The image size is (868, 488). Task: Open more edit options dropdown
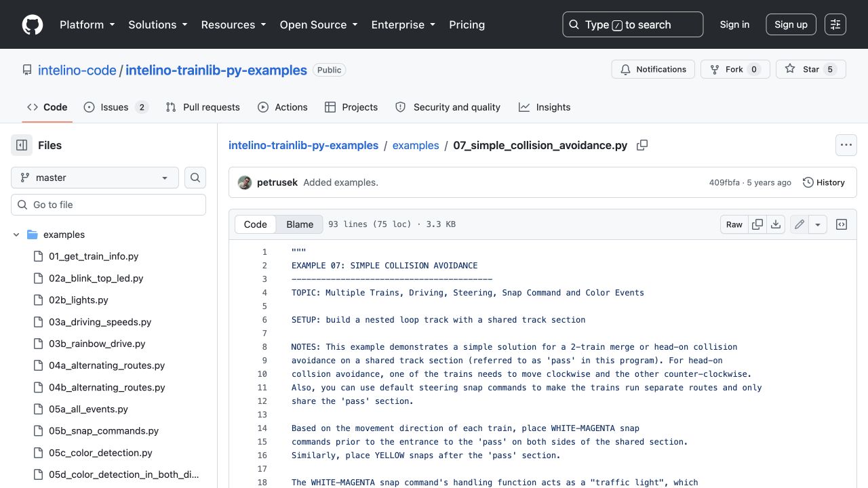click(818, 224)
